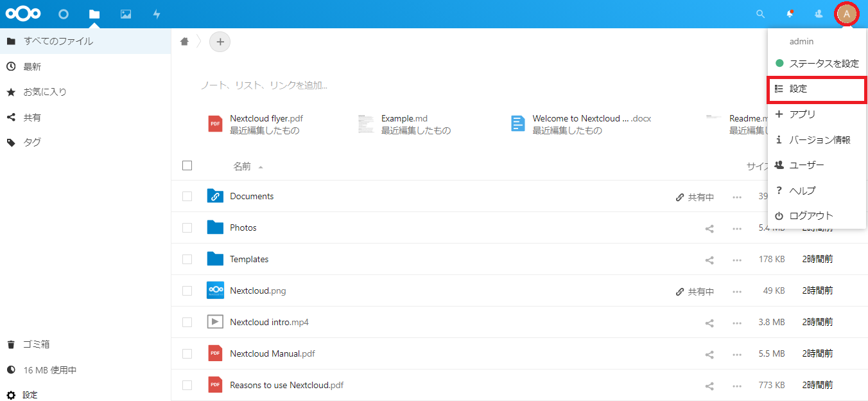Click 16 MB 使用中 storage quota
868x401 pixels.
pyautogui.click(x=85, y=370)
